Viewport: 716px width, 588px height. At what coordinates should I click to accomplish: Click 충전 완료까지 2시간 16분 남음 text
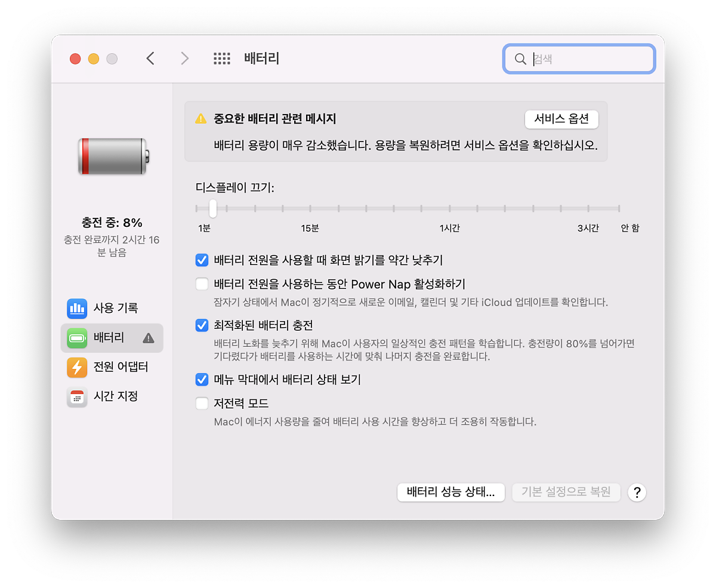tap(112, 246)
